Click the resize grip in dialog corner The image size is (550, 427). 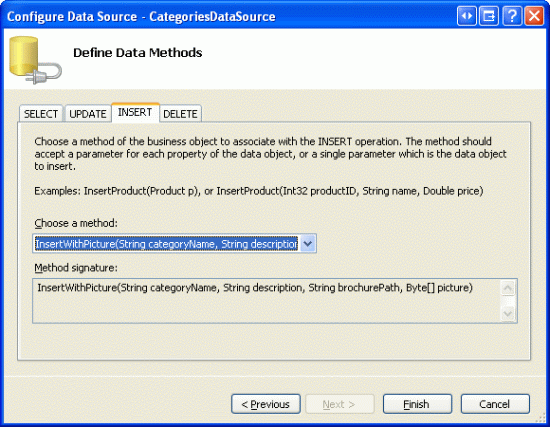[x=542, y=419]
